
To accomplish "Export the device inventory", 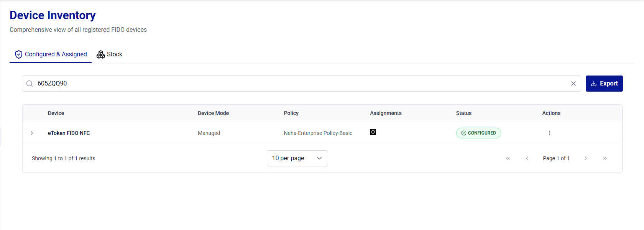I will point(604,84).
